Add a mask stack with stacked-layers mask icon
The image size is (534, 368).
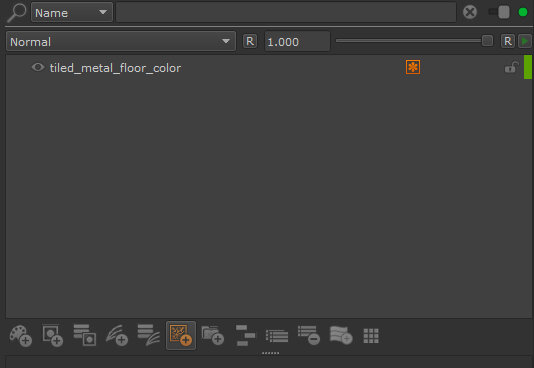[x=84, y=335]
